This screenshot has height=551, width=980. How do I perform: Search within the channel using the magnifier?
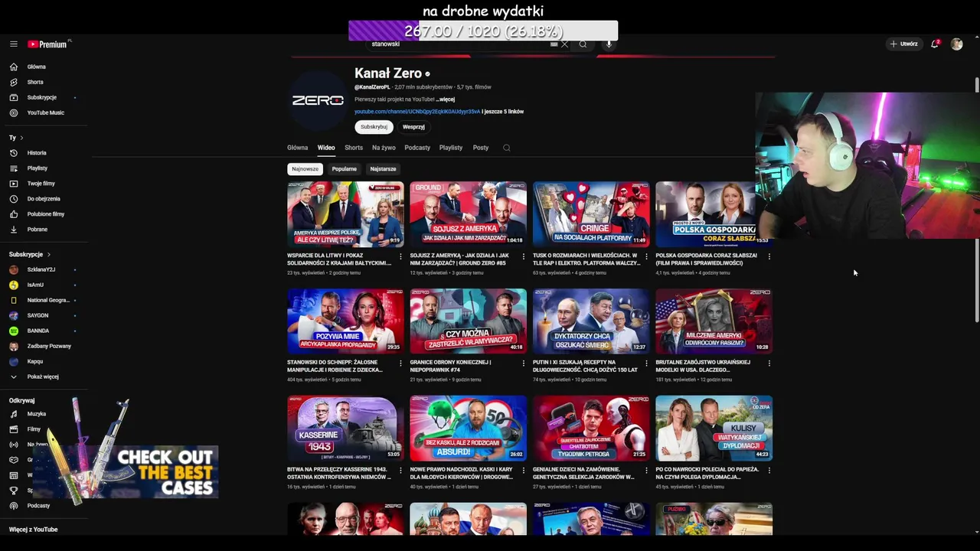pos(507,148)
